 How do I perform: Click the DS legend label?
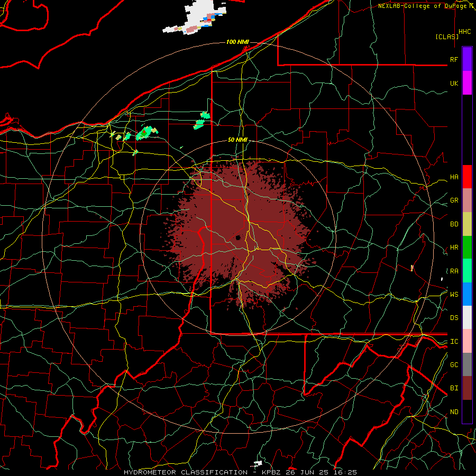[454, 318]
